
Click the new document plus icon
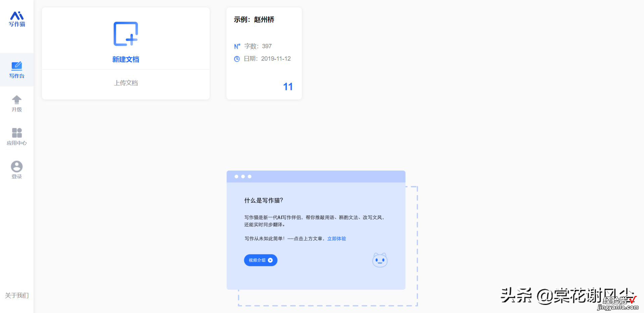[126, 34]
